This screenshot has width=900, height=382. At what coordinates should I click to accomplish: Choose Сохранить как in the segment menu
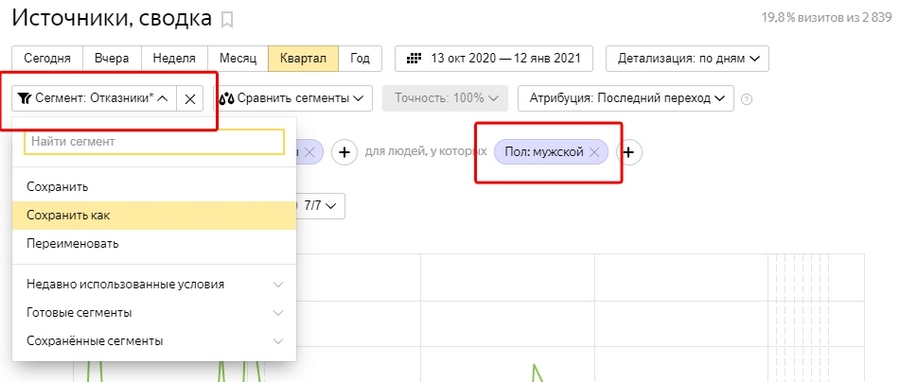(154, 216)
